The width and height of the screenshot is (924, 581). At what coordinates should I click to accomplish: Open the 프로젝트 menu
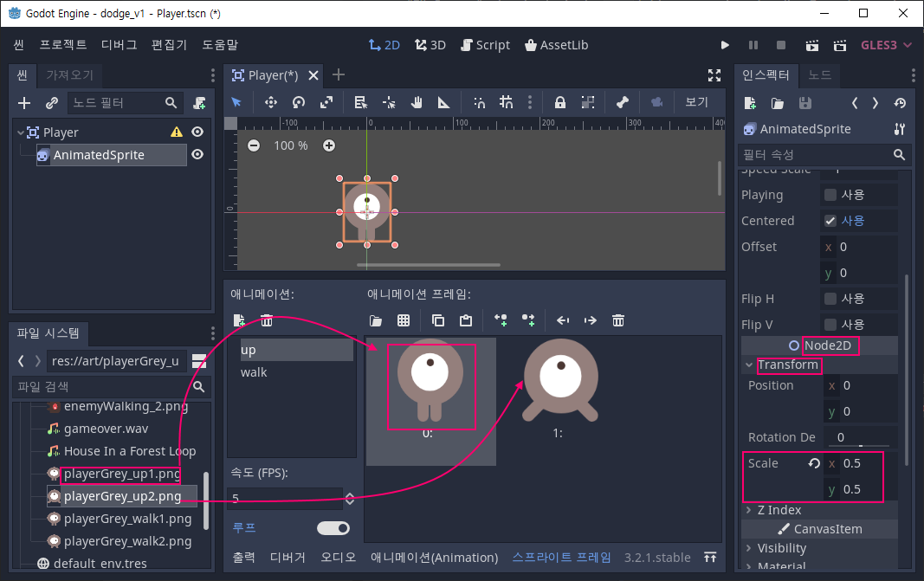63,45
